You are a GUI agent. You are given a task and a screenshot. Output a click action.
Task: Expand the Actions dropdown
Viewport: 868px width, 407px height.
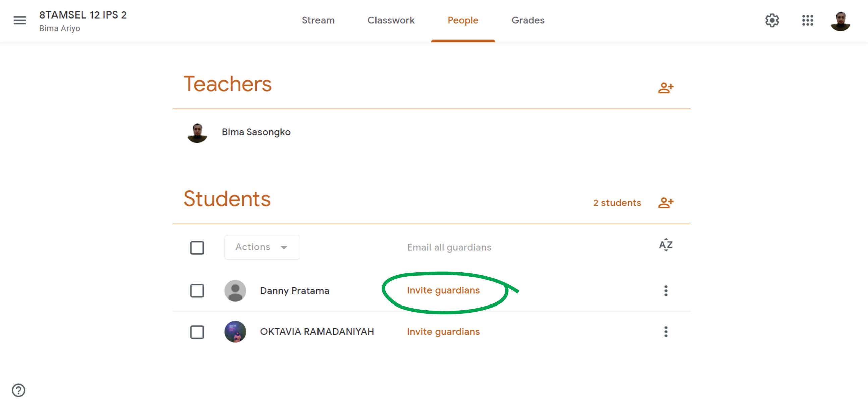262,247
